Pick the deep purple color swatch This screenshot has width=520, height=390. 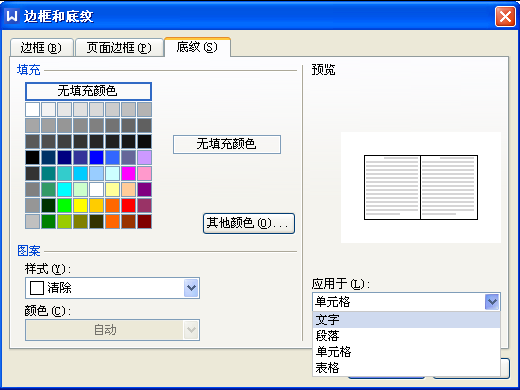click(144, 189)
